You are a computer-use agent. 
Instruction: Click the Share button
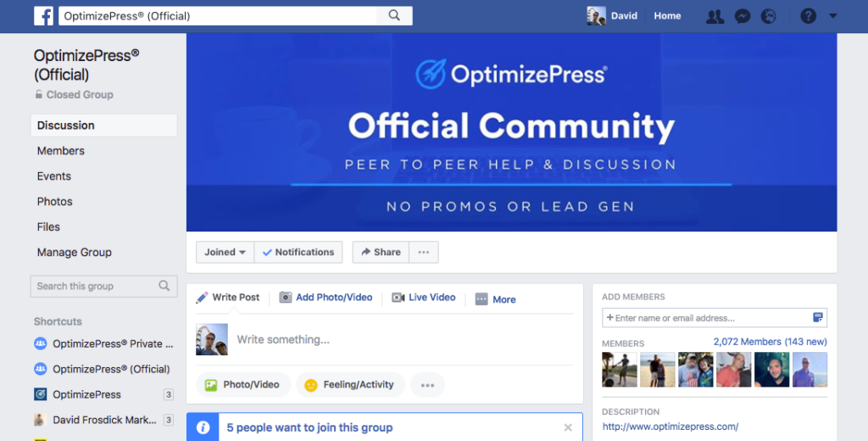tap(381, 252)
